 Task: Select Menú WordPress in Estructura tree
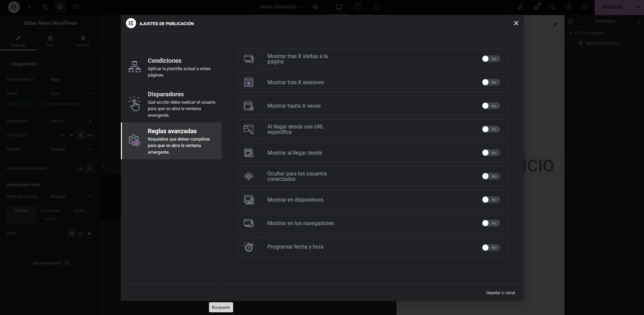point(602,43)
